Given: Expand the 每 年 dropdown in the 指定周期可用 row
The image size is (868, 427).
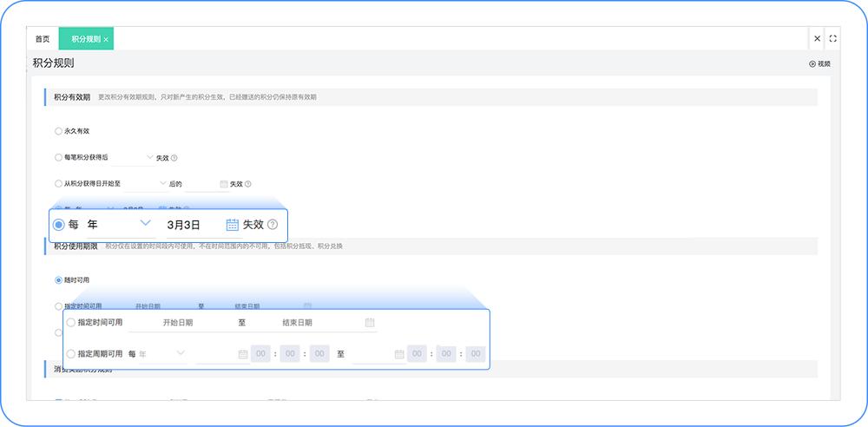Looking at the screenshot, I should 161,353.
